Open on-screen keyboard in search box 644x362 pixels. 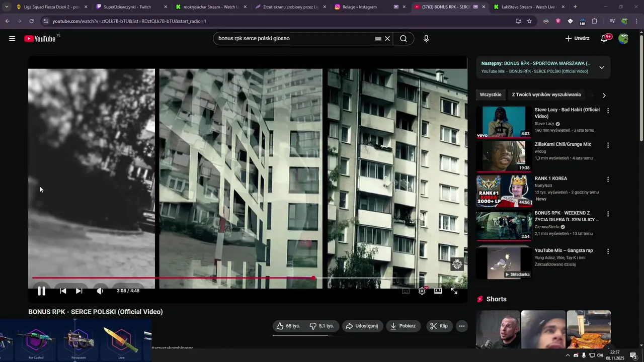coord(378,38)
